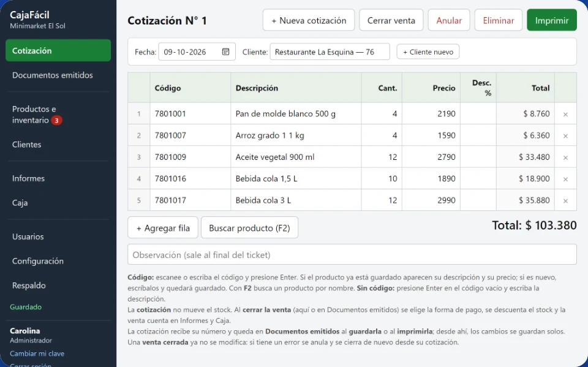Open the Clientes section
This screenshot has height=367, width=588.
58,145
